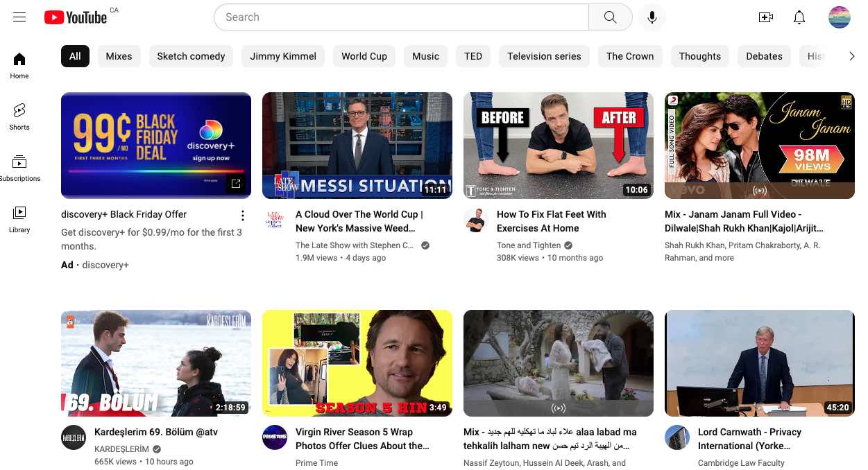This screenshot has height=470, width=868.
Task: Click KARDEŞLERİM channel avatar
Action: [74, 438]
